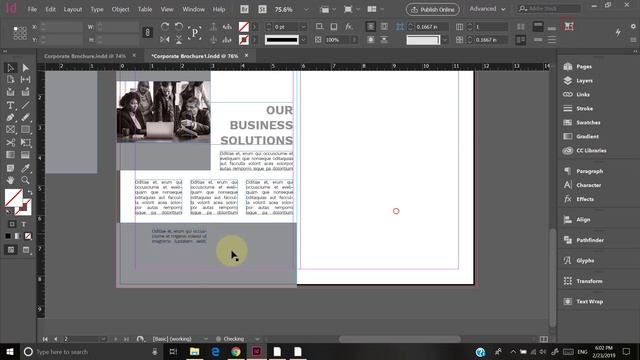
Task: Switch to Corporate Brochure.indd tab
Action: coord(85,56)
